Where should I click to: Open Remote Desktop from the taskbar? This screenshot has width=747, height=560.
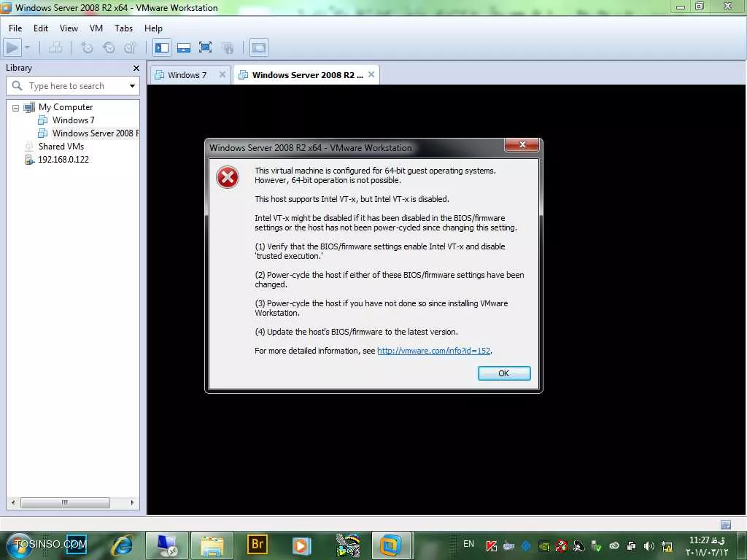(167, 545)
